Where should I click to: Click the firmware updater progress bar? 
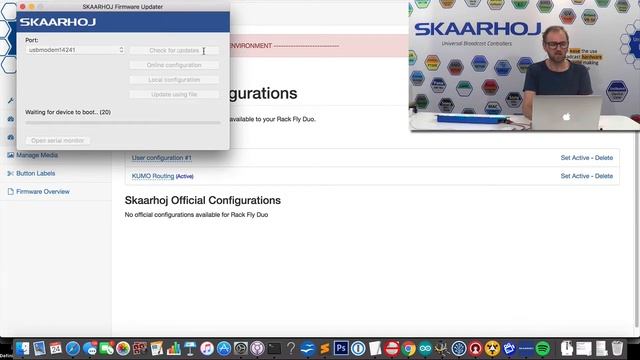coord(123,122)
